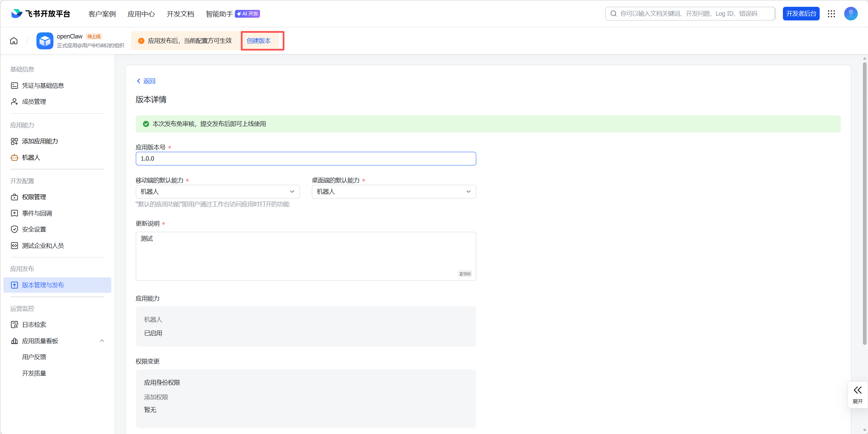Click the user avatar icon
The height and width of the screenshot is (434, 868).
point(851,14)
